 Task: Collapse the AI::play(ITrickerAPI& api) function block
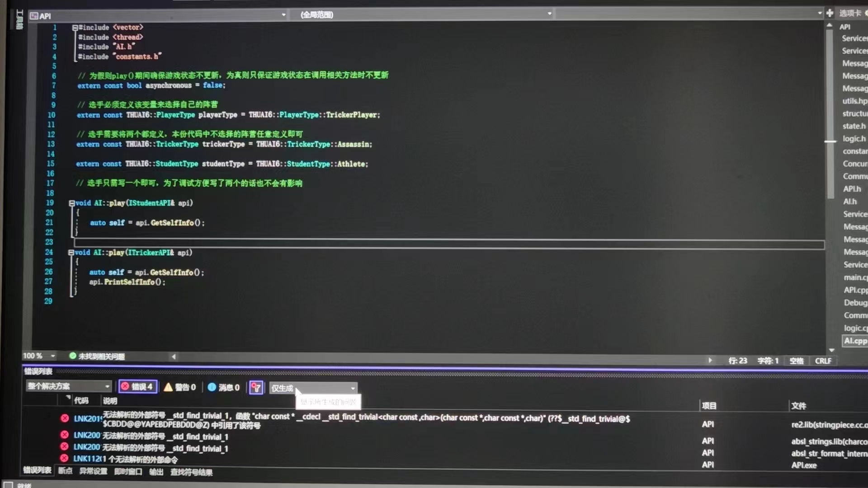coord(71,253)
